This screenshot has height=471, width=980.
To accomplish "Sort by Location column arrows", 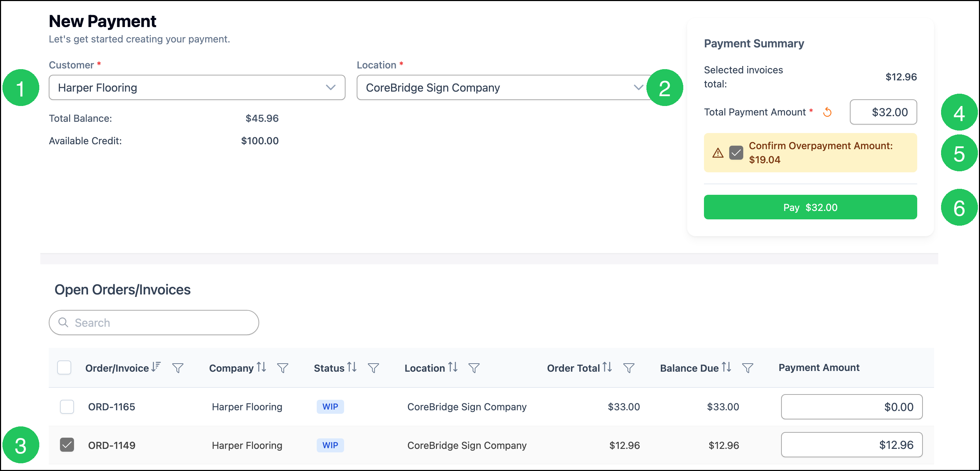I will (452, 367).
